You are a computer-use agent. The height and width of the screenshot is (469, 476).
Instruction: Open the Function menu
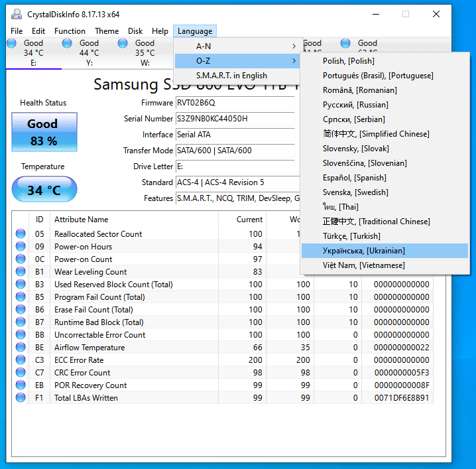[70, 31]
